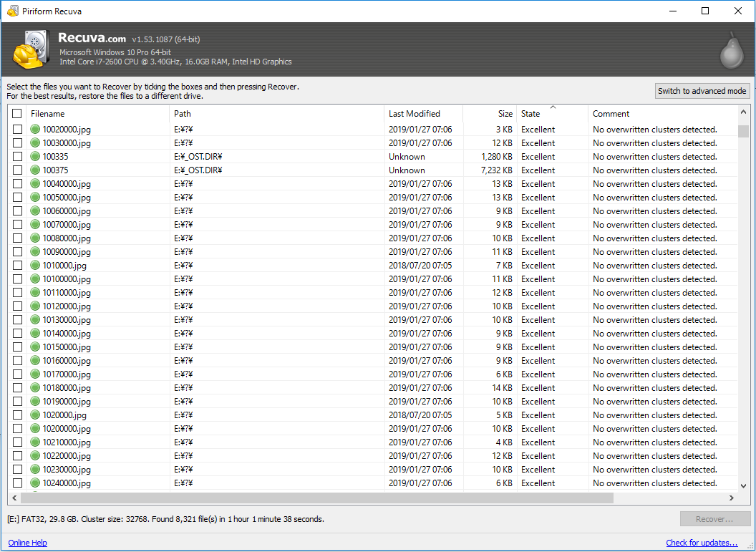Click the 1,280 KB size cell
The image size is (756, 552).
click(497, 156)
